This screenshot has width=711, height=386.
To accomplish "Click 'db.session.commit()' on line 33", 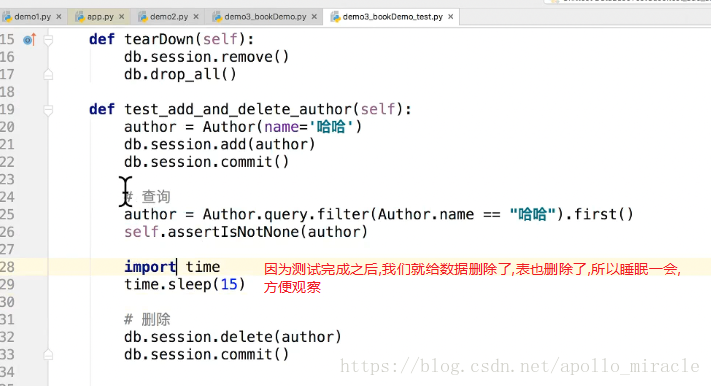I will 207,354.
